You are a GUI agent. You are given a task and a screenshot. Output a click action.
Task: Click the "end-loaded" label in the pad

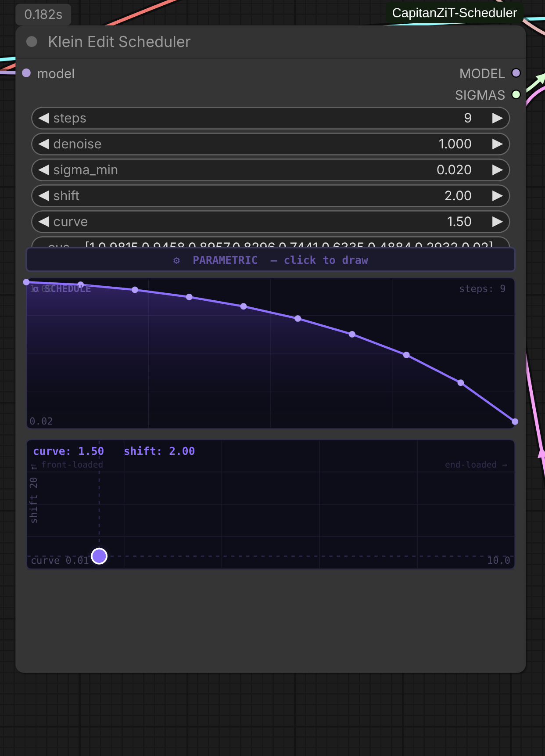point(476,464)
